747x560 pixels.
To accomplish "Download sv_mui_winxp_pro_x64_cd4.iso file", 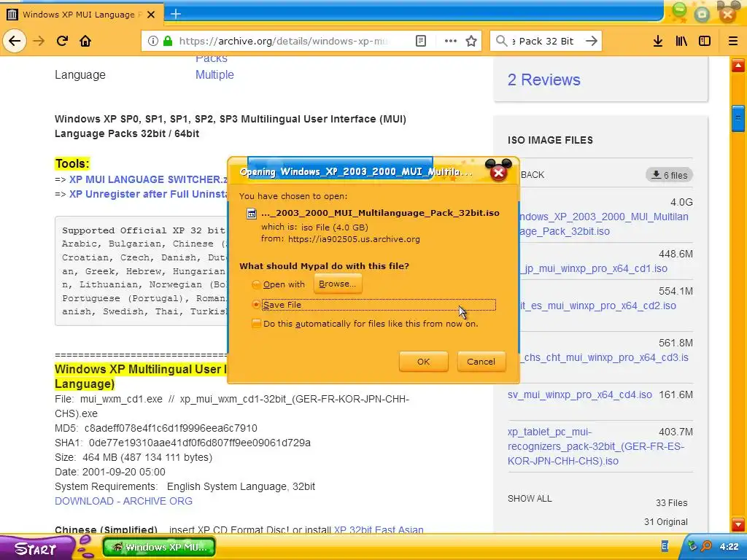I will pos(580,394).
